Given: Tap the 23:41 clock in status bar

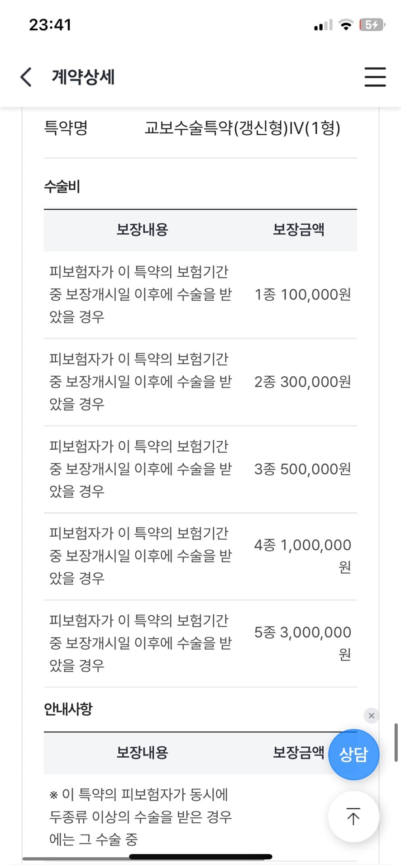Looking at the screenshot, I should pos(50,25).
